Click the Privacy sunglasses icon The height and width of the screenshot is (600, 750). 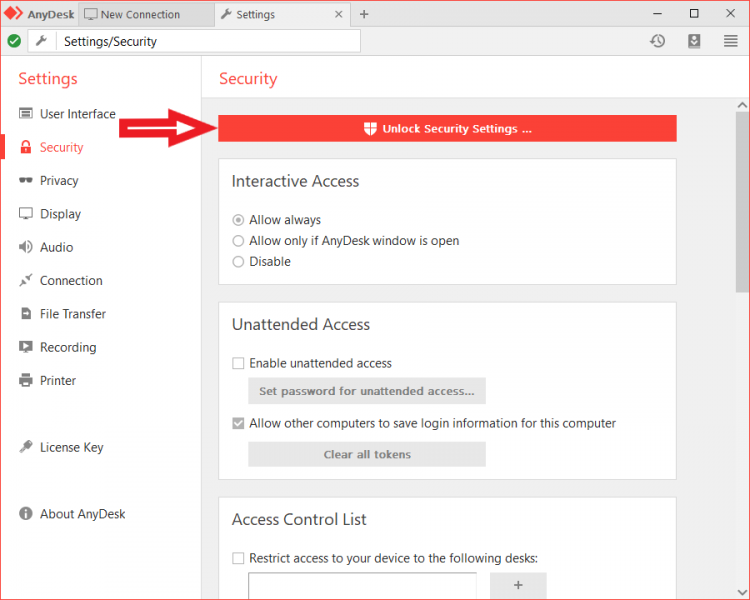click(x=26, y=180)
